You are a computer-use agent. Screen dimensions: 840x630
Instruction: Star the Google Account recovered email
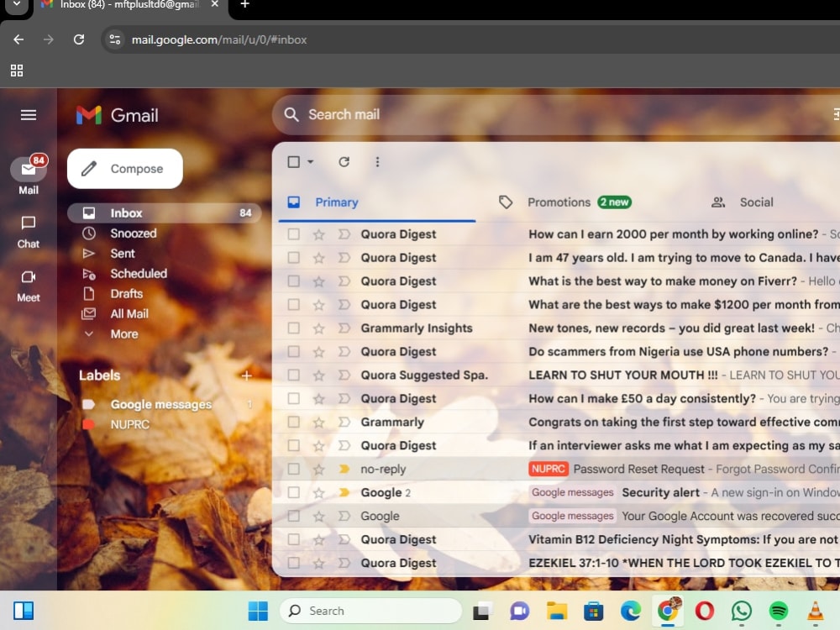[x=318, y=517]
